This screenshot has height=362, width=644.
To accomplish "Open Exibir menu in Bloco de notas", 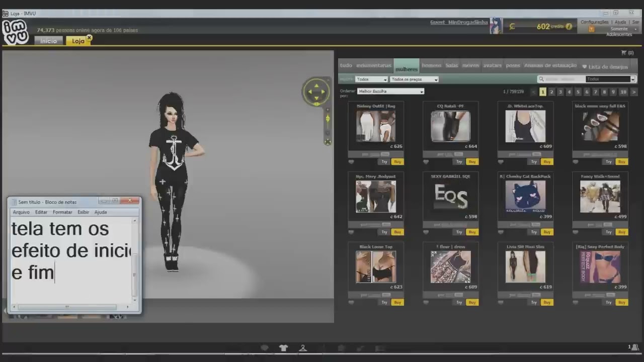I will pyautogui.click(x=83, y=212).
